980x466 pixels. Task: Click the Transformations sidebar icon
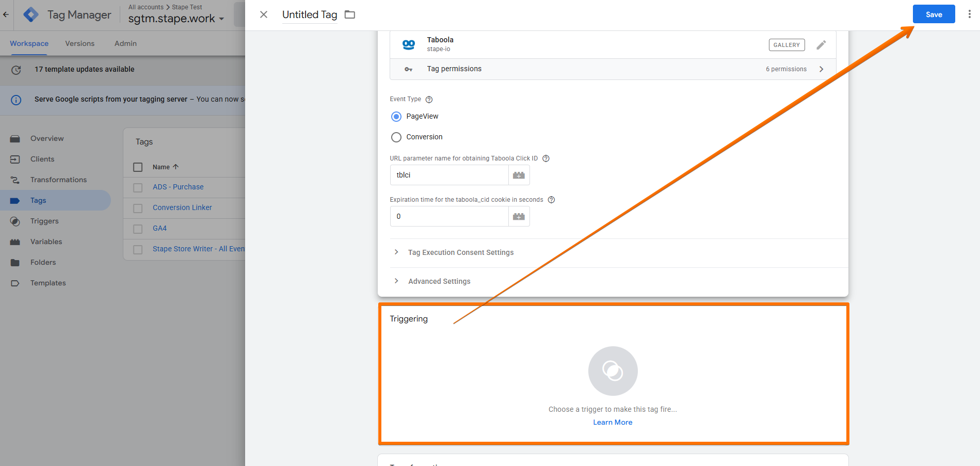pos(15,180)
